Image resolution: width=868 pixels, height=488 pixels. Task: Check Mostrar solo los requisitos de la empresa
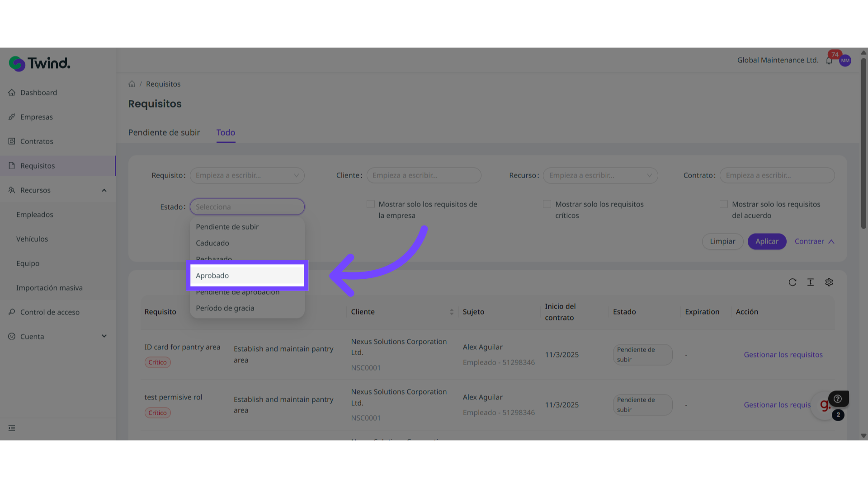371,204
